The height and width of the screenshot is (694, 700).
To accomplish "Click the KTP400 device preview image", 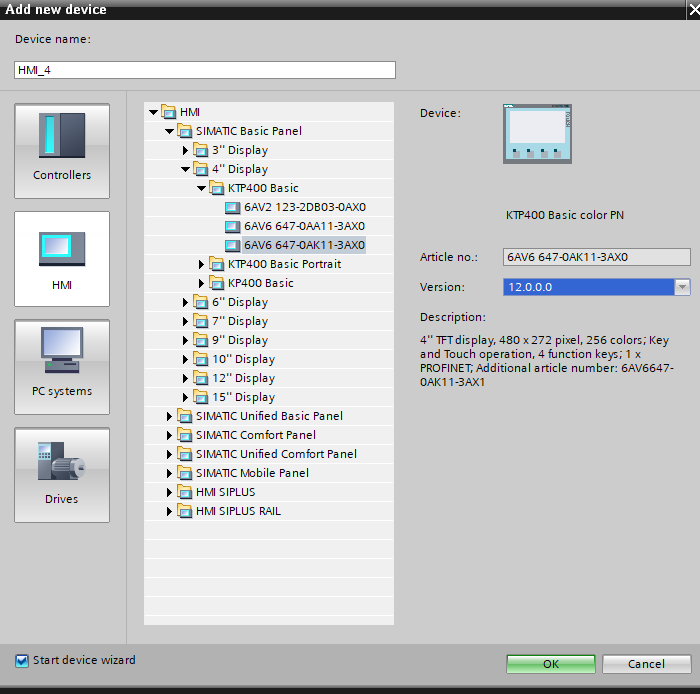I will (537, 134).
